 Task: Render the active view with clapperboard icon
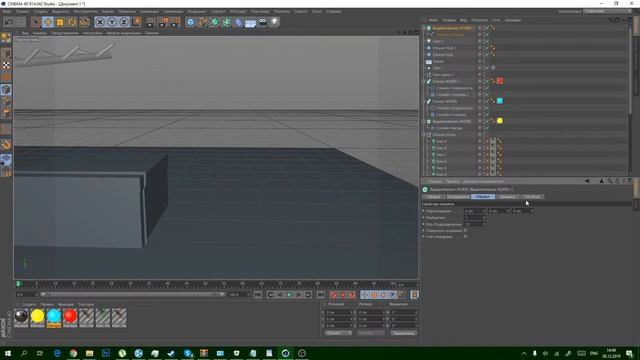coord(151,22)
